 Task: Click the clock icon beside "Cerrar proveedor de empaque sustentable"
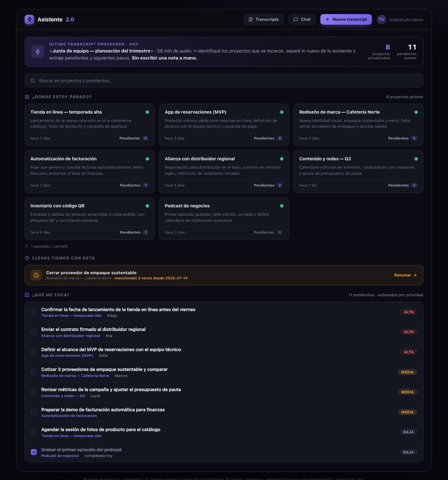click(x=36, y=275)
